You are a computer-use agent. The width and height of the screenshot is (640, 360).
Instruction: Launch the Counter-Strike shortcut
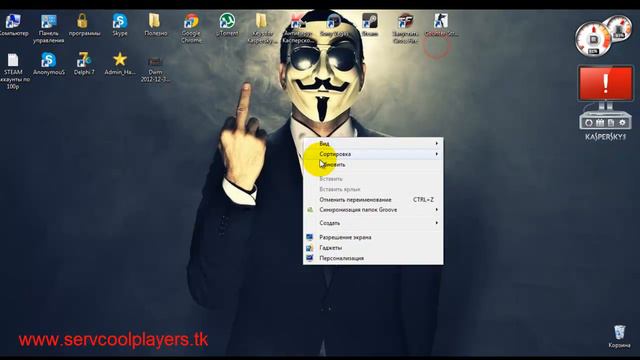441,24
